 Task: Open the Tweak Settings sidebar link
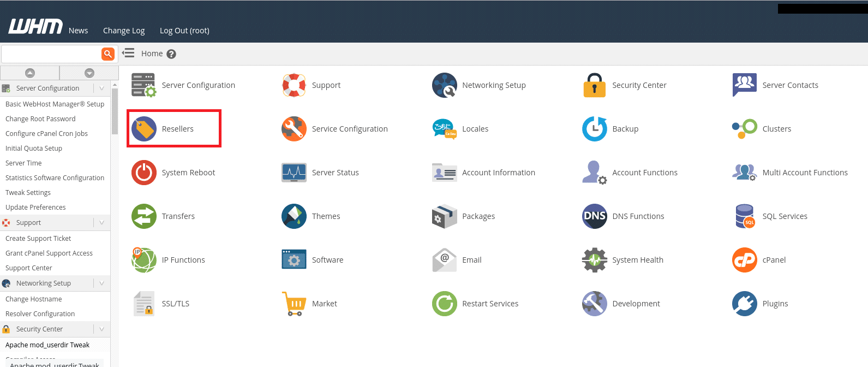click(x=28, y=192)
